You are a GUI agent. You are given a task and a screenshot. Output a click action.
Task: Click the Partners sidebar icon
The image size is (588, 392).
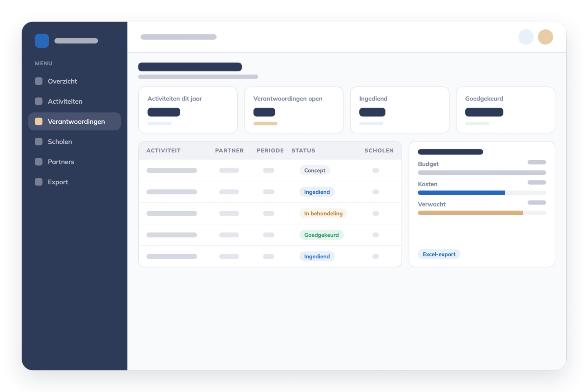coord(39,161)
